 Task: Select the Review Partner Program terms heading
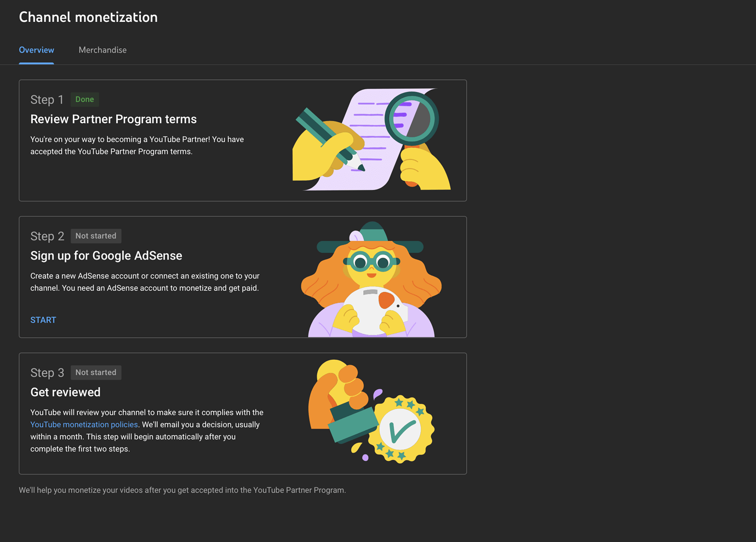pos(113,119)
